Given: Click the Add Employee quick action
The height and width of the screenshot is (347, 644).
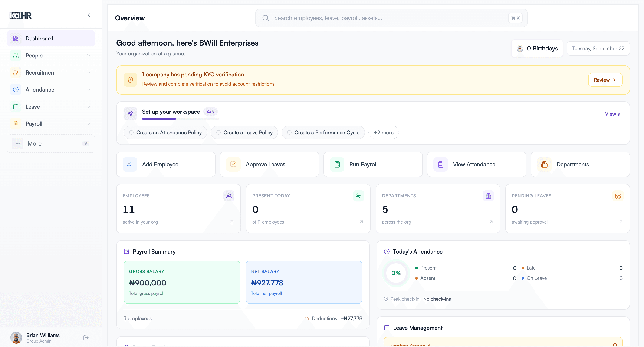Looking at the screenshot, I should (166, 164).
